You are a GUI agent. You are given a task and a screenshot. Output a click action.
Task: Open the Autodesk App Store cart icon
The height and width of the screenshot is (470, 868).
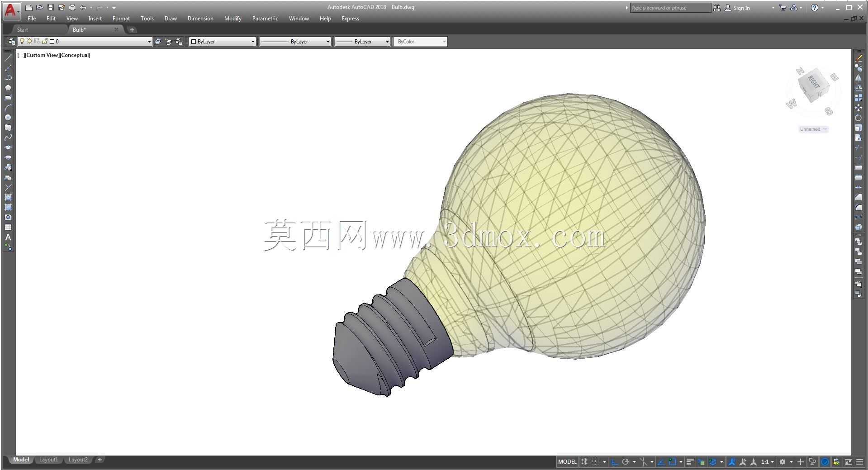point(783,8)
